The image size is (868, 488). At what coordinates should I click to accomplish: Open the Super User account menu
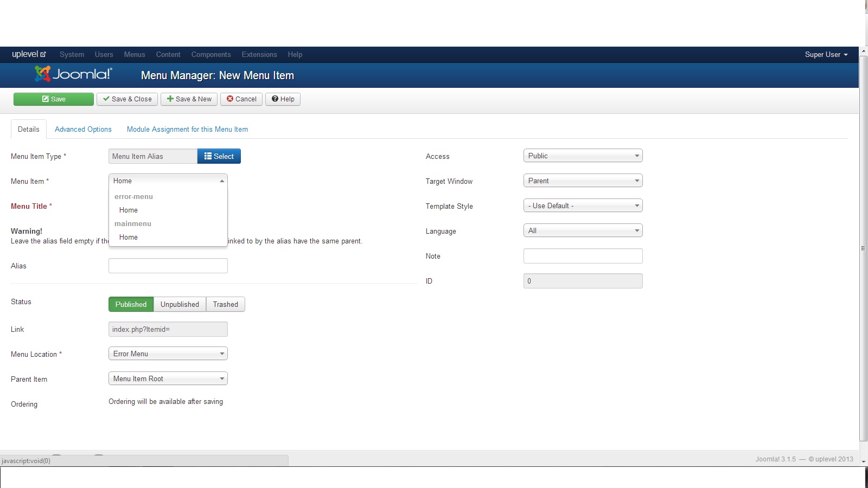pos(826,54)
